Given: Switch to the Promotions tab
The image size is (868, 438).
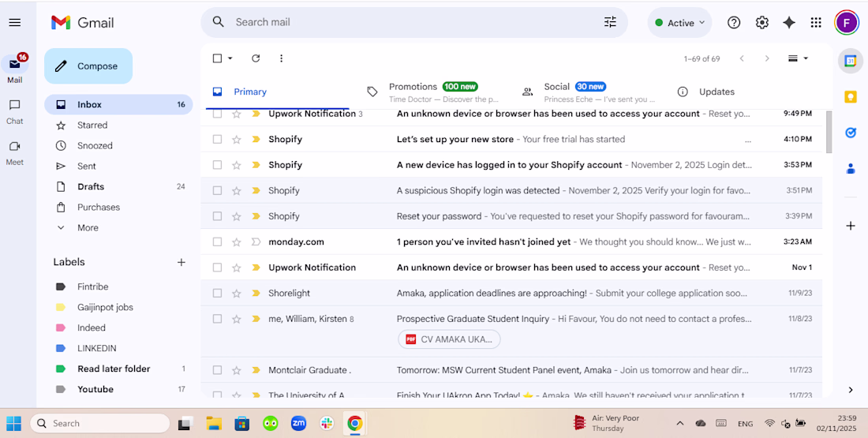Looking at the screenshot, I should (433, 92).
